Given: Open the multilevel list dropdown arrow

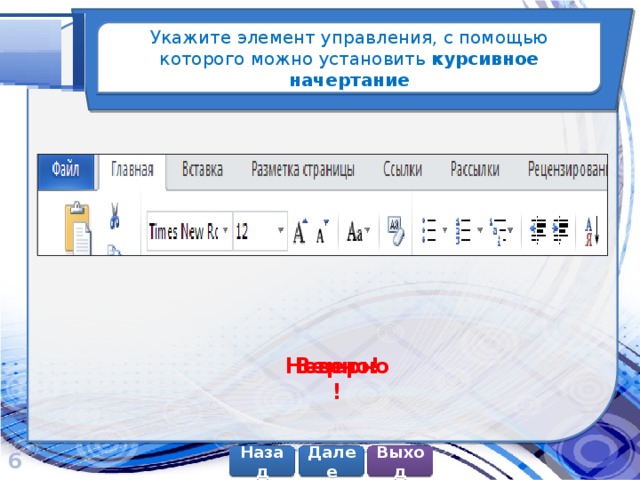Looking at the screenshot, I should click(510, 230).
